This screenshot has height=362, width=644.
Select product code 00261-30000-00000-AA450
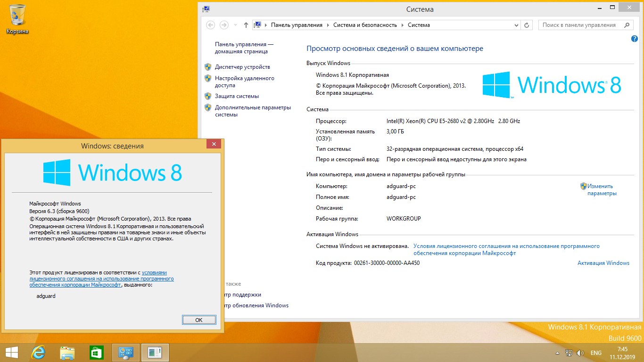pos(387,263)
